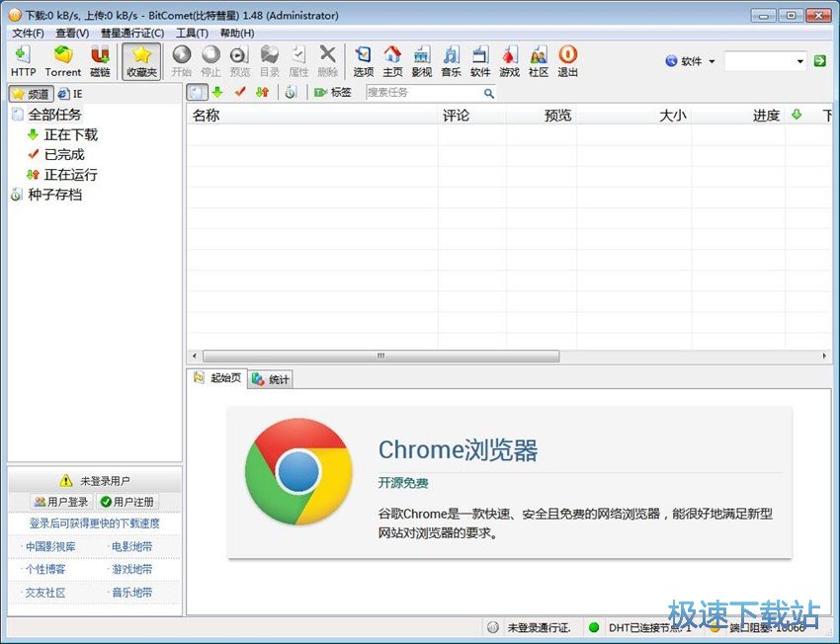This screenshot has width=840, height=644.
Task: Open the 软件 software channel icon
Action: tap(480, 61)
